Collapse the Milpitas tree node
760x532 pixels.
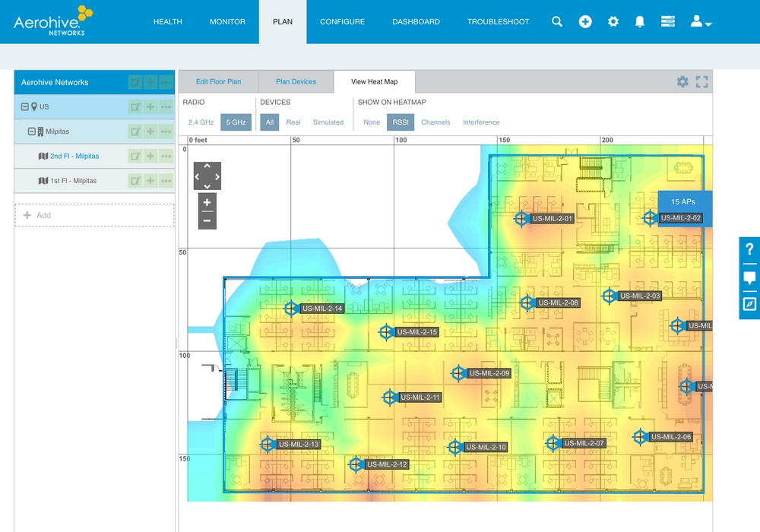31,131
